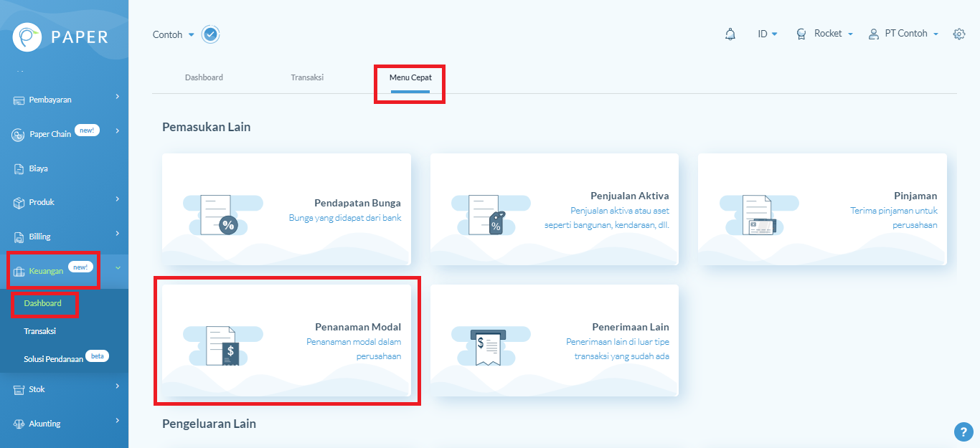The width and height of the screenshot is (980, 448).
Task: Switch to the Dashboard tab
Action: 204,77
